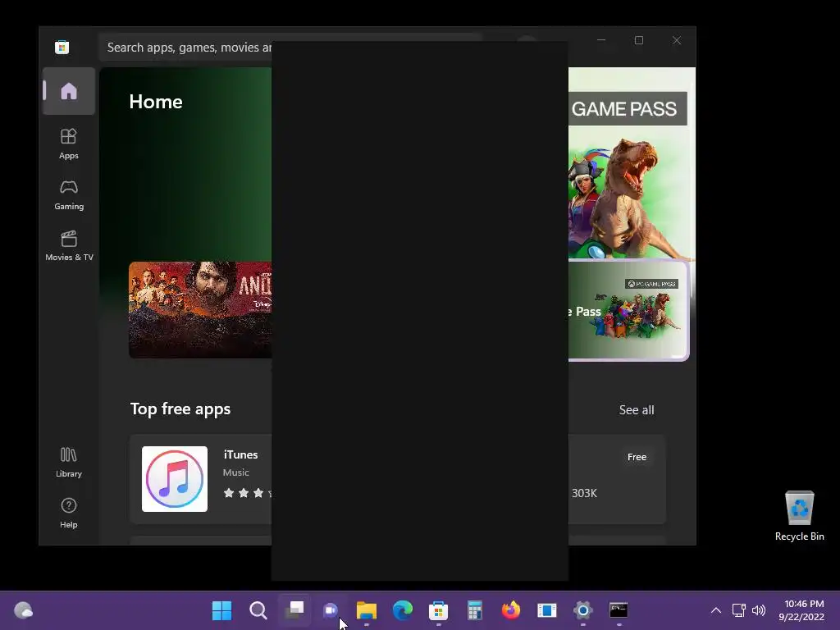Open Settings gear on taskbar
The width and height of the screenshot is (840, 630).
click(x=583, y=610)
